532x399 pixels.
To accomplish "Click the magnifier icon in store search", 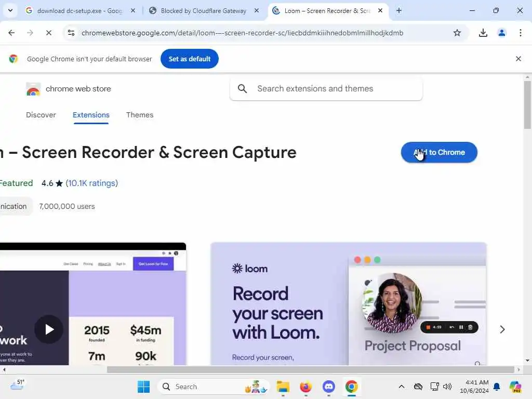I will [x=242, y=88].
